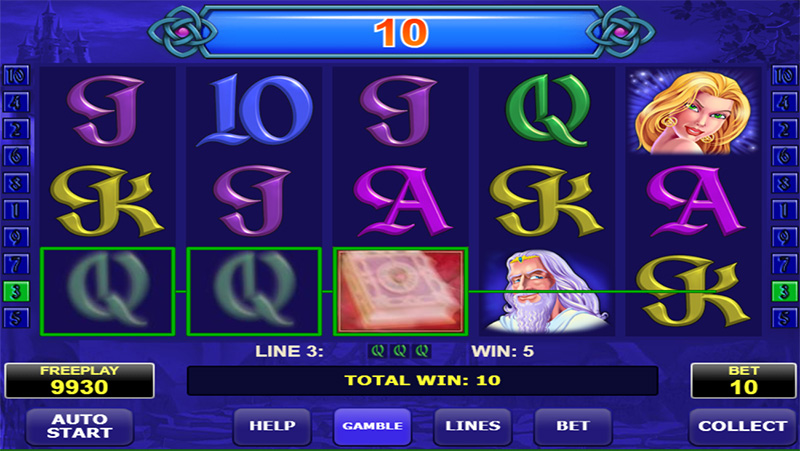Click the blonde lady symbol on reel five

click(693, 111)
